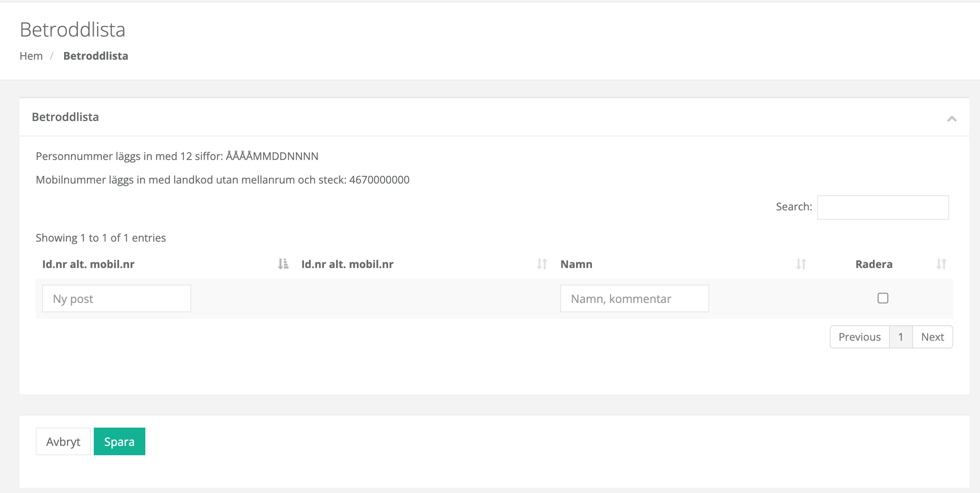Click the sort arrows beside Radera
The image size is (980, 493).
pos(941,264)
